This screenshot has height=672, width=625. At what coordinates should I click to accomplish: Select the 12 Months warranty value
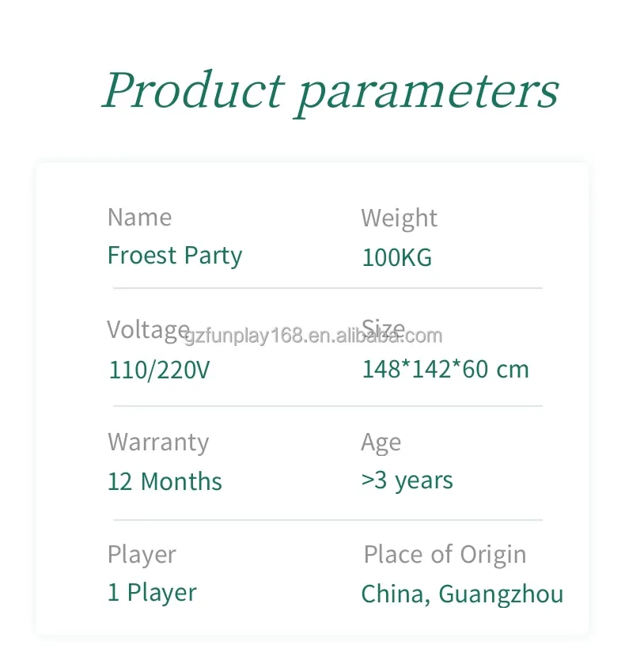pyautogui.click(x=165, y=482)
